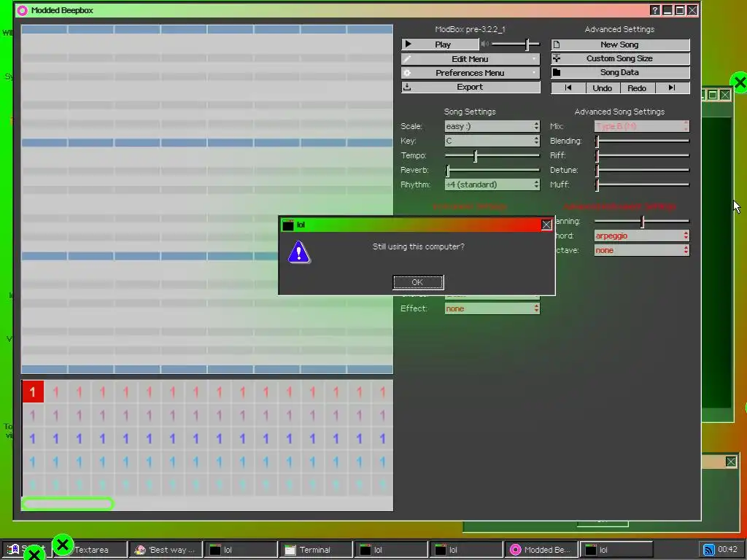Click the Advanced Settings heading
This screenshot has width=747, height=560.
pyautogui.click(x=619, y=29)
